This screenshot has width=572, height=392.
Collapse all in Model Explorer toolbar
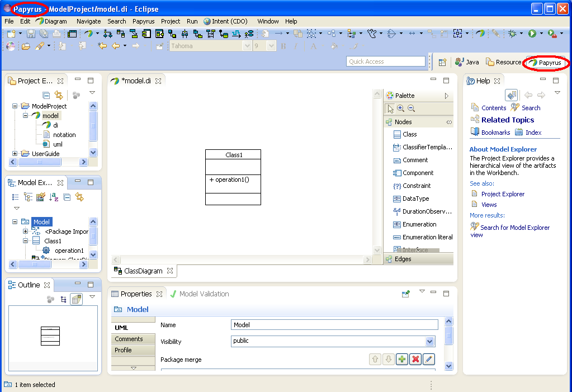(x=67, y=197)
